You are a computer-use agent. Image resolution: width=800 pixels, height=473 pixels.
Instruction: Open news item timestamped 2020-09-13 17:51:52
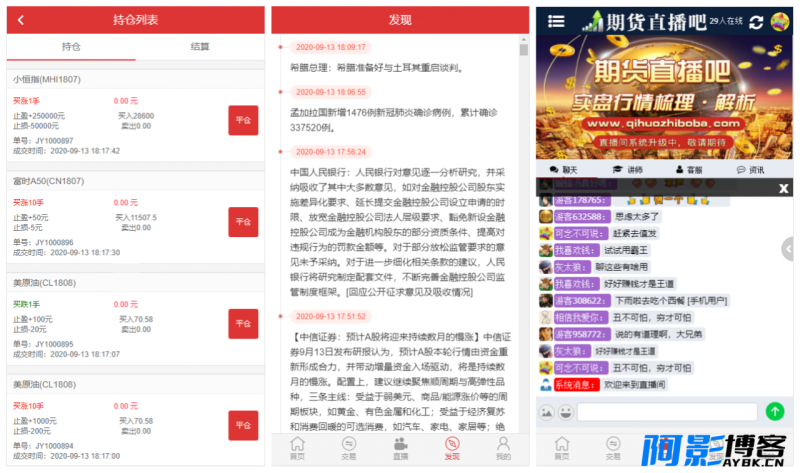(331, 316)
